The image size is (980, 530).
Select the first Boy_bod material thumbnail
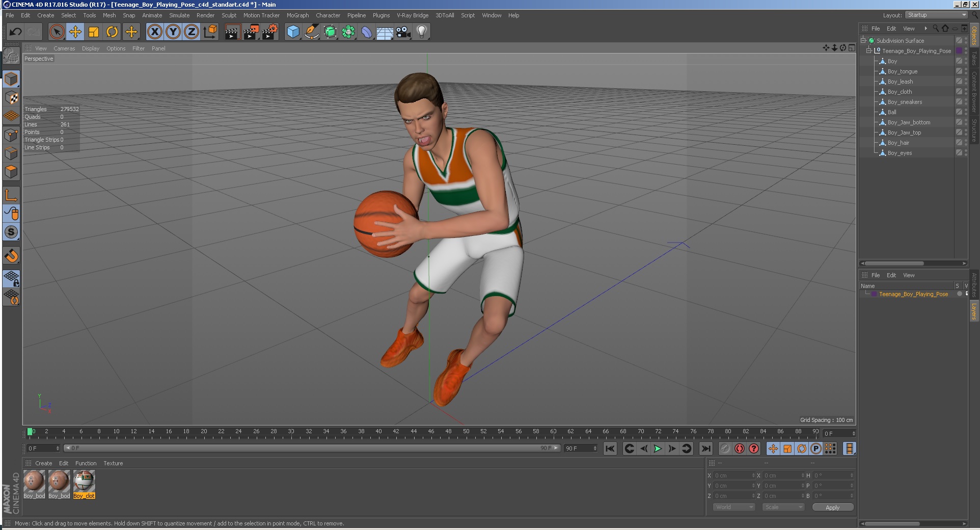click(34, 484)
